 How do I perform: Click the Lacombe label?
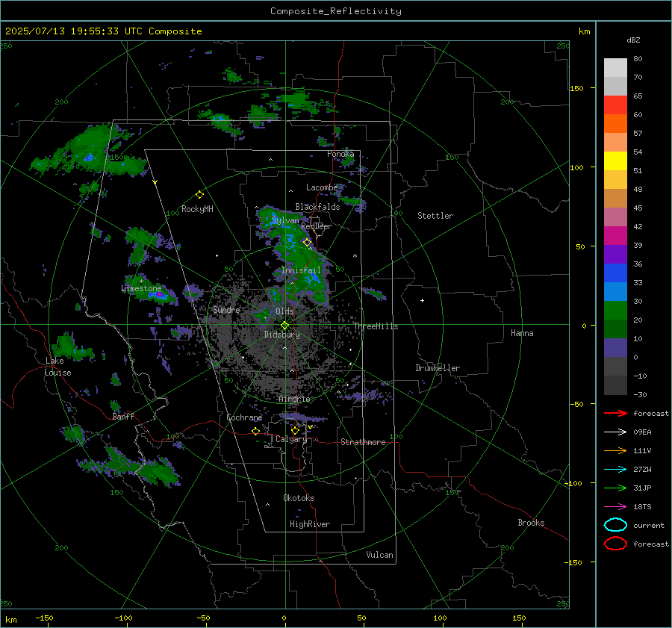click(x=321, y=187)
